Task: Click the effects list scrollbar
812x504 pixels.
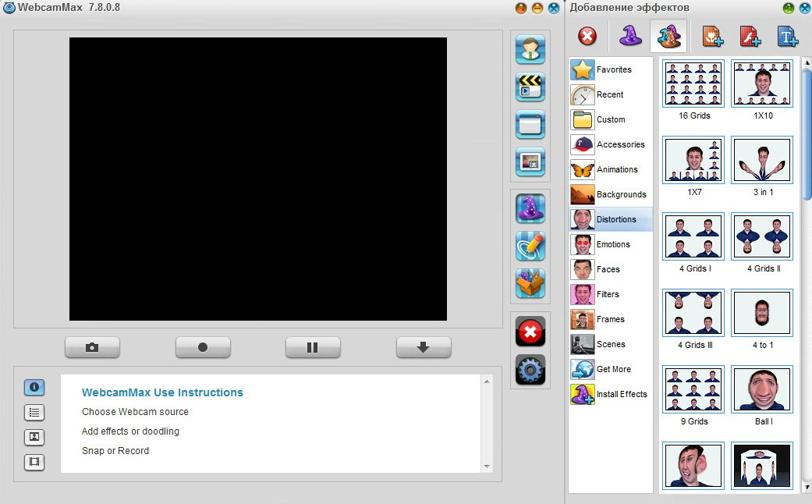Action: pyautogui.click(x=807, y=133)
